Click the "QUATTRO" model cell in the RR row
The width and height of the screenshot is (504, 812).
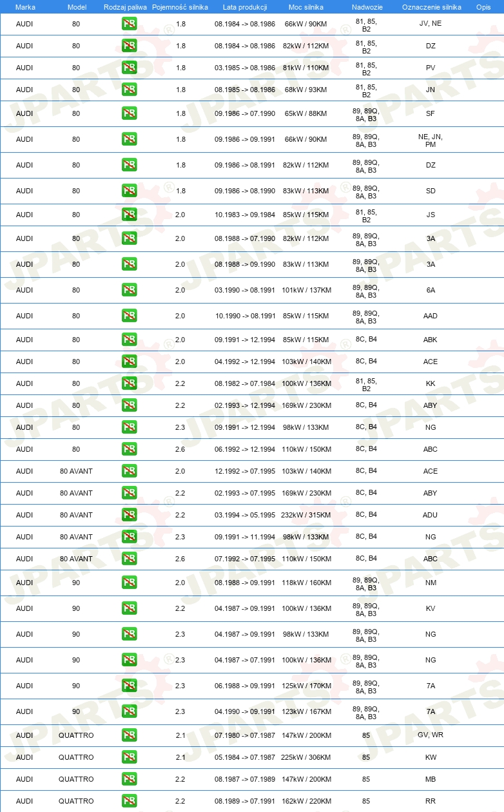click(76, 801)
